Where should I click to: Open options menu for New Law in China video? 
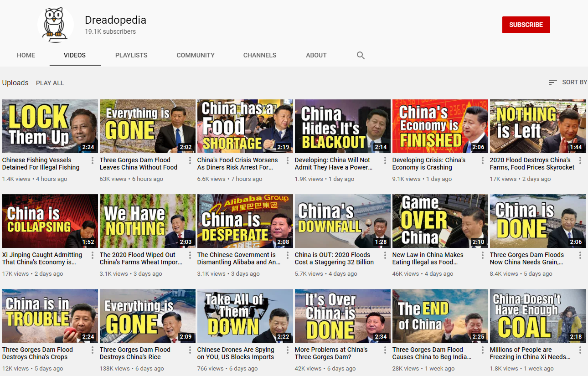tap(483, 255)
